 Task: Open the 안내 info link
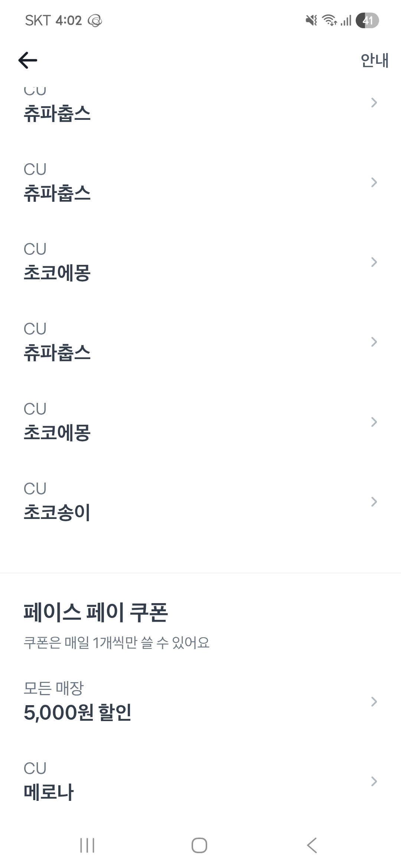point(374,60)
